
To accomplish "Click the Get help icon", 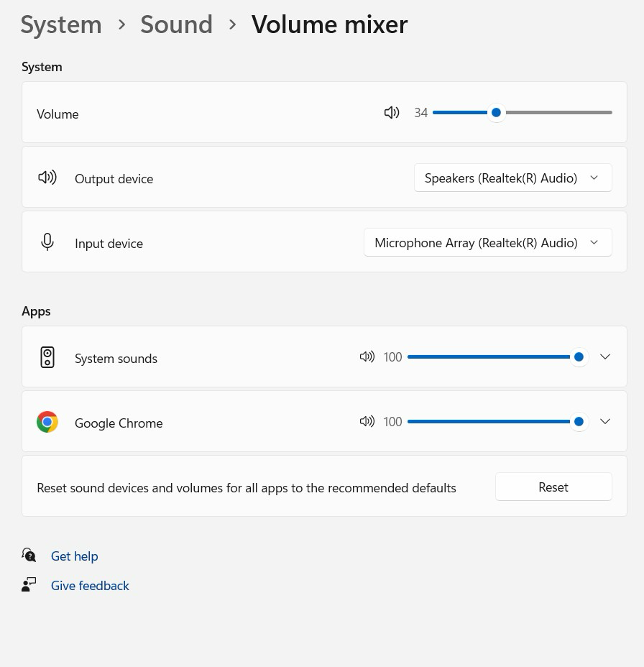I will pos(29,556).
